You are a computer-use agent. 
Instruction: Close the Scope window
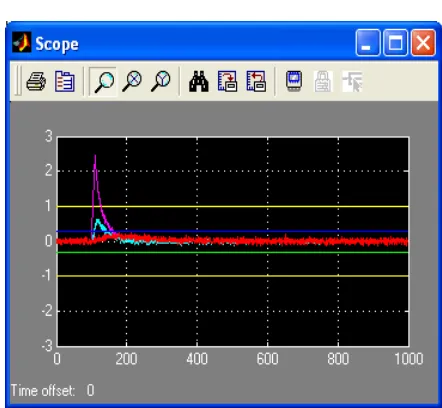pos(423,43)
